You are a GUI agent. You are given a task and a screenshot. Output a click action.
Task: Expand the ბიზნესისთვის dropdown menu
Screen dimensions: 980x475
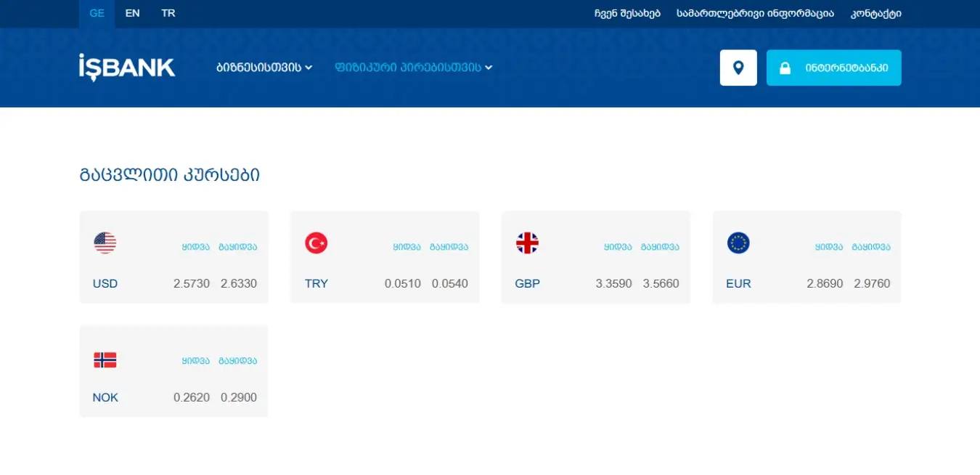(264, 68)
